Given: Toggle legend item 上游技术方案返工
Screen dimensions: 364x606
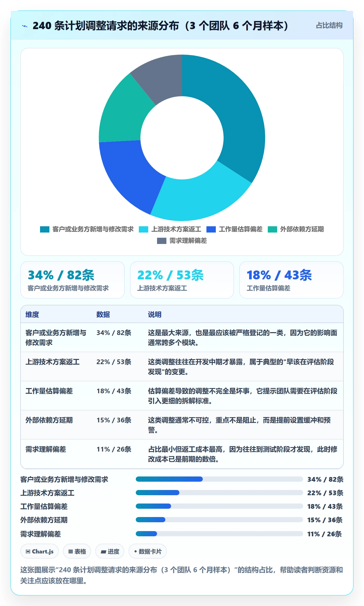Looking at the screenshot, I should click(170, 229).
